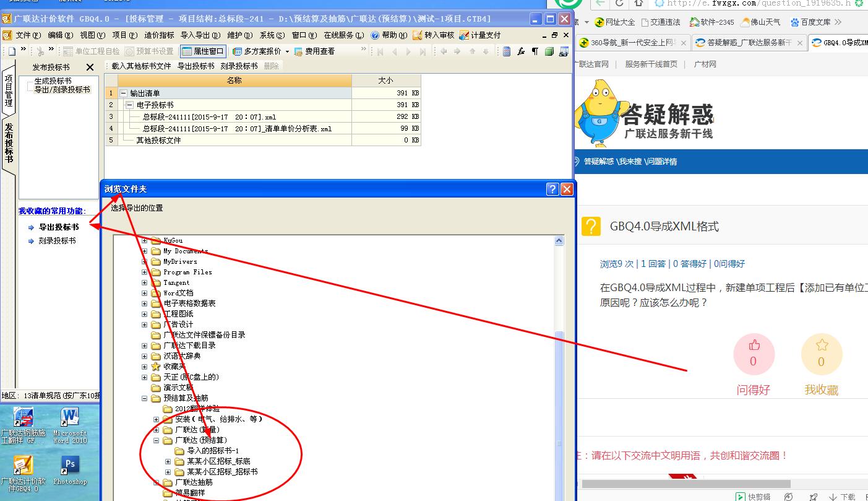
Task: Click the 名称 column header
Action: [x=234, y=81]
